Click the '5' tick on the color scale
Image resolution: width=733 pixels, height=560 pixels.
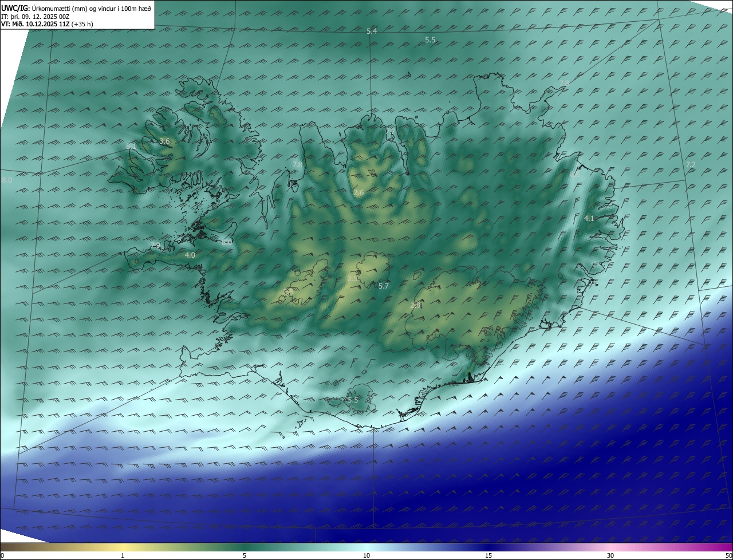245,555
